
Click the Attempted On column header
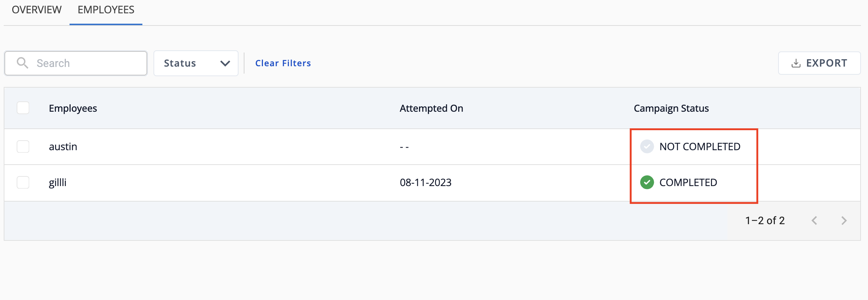(x=431, y=108)
